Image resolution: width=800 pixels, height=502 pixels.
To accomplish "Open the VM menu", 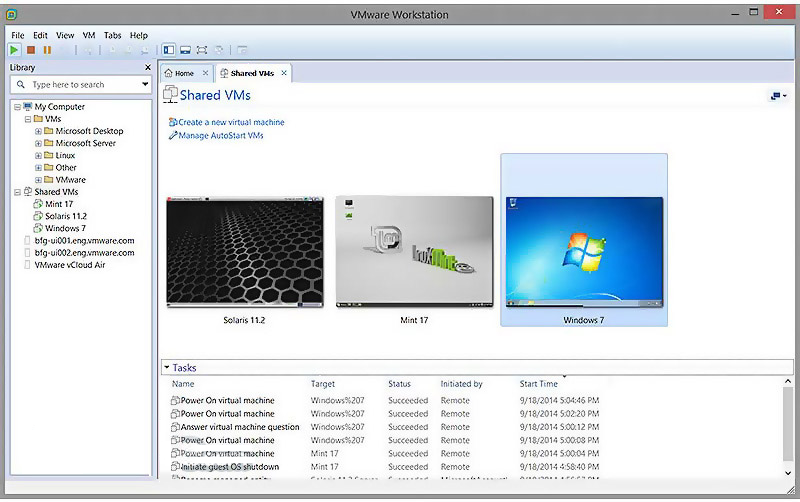I will [x=89, y=35].
